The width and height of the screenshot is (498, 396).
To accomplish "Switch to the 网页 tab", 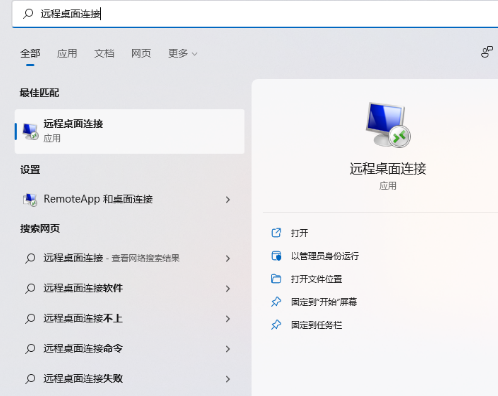I will click(141, 53).
